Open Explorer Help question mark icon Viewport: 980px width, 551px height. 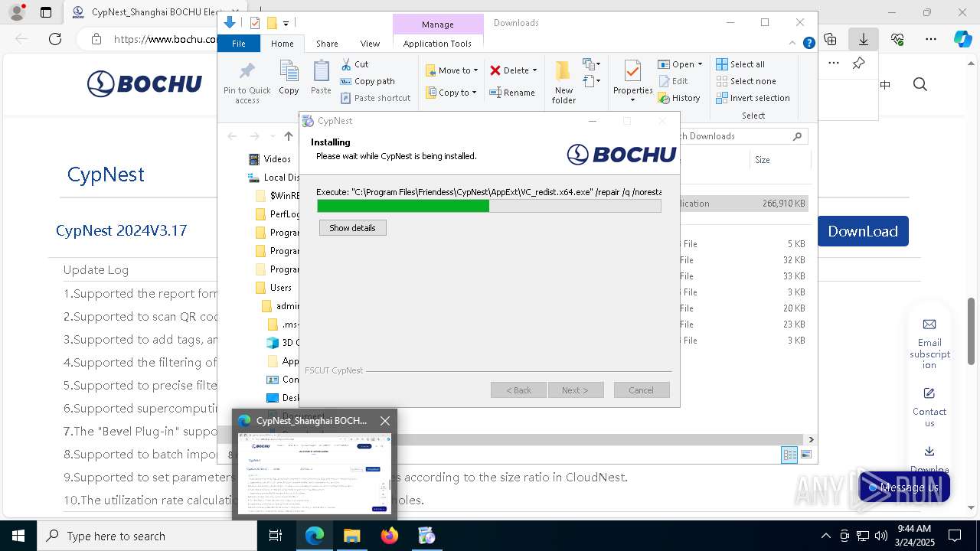(x=808, y=44)
